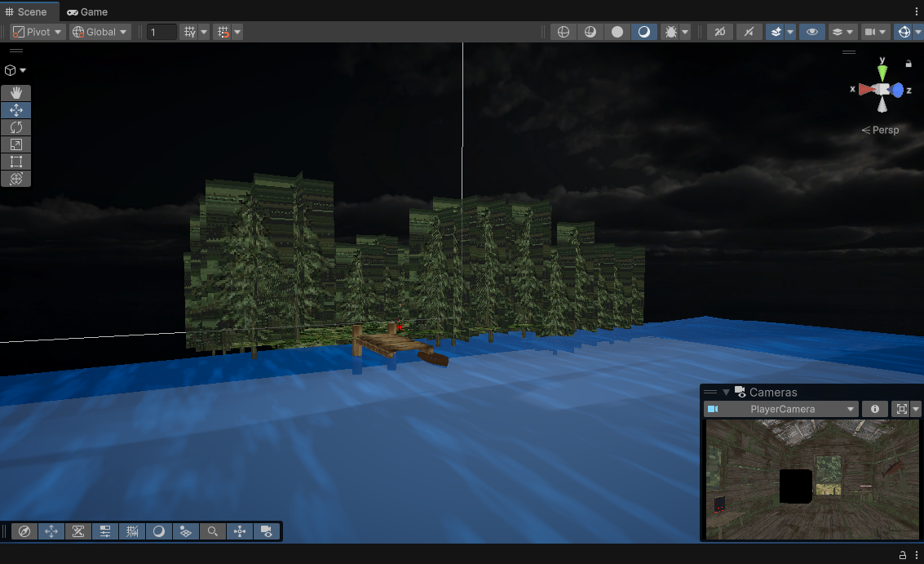Viewport: 924px width, 564px height.
Task: Open Scene view more options menu
Action: pyautogui.click(x=917, y=11)
